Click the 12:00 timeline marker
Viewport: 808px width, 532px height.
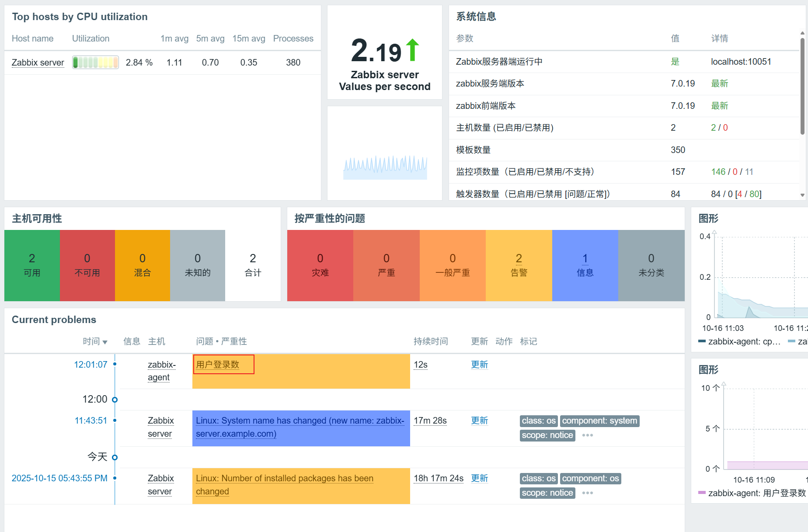(x=115, y=400)
